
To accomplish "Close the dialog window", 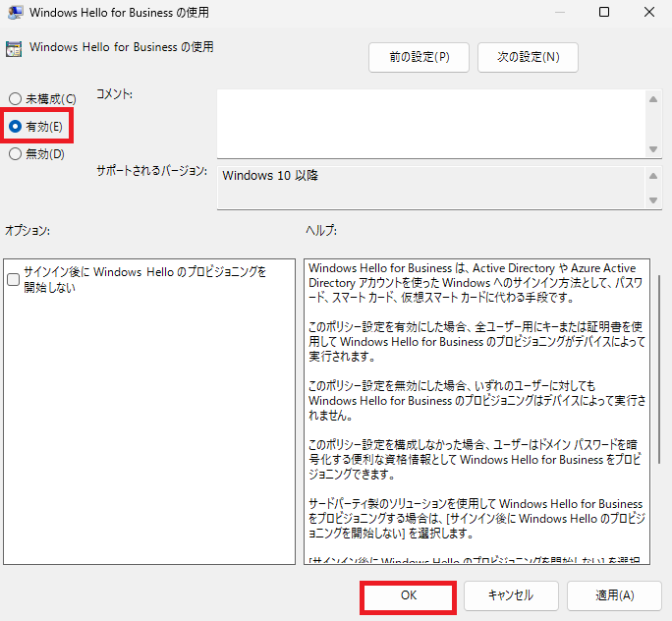I will pos(649,12).
